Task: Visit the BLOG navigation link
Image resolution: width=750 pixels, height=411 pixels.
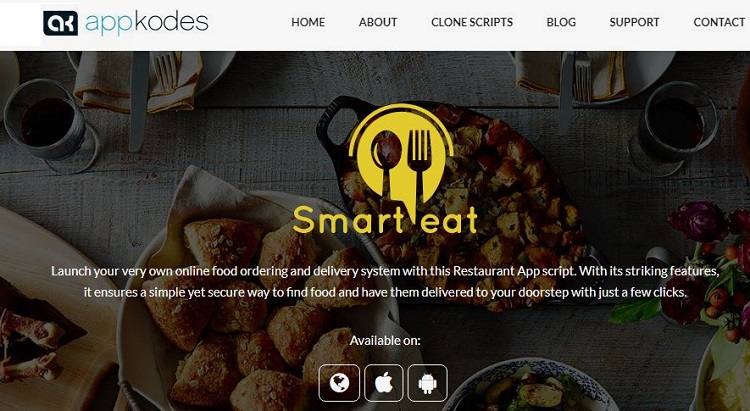Action: click(x=561, y=22)
